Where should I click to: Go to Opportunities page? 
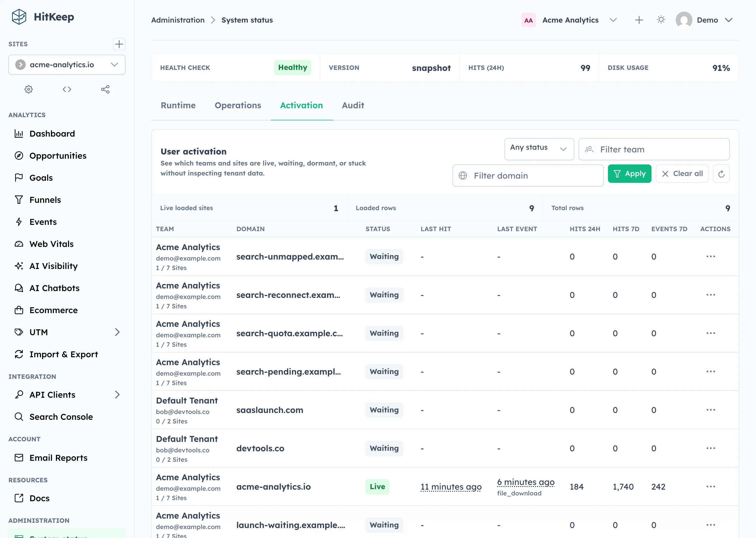67,156
